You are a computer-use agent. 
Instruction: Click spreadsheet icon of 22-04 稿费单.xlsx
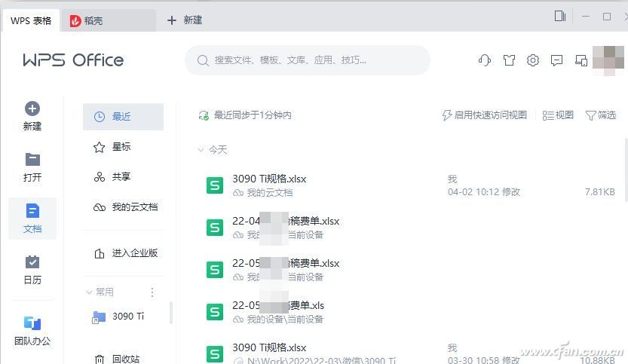tap(215, 228)
